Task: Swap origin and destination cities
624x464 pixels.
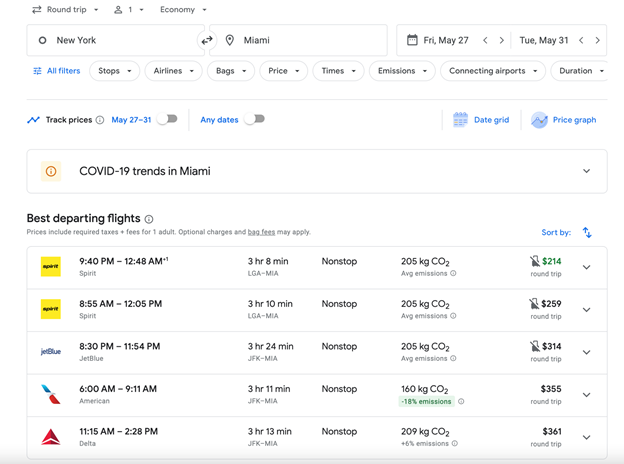Action: tap(207, 40)
